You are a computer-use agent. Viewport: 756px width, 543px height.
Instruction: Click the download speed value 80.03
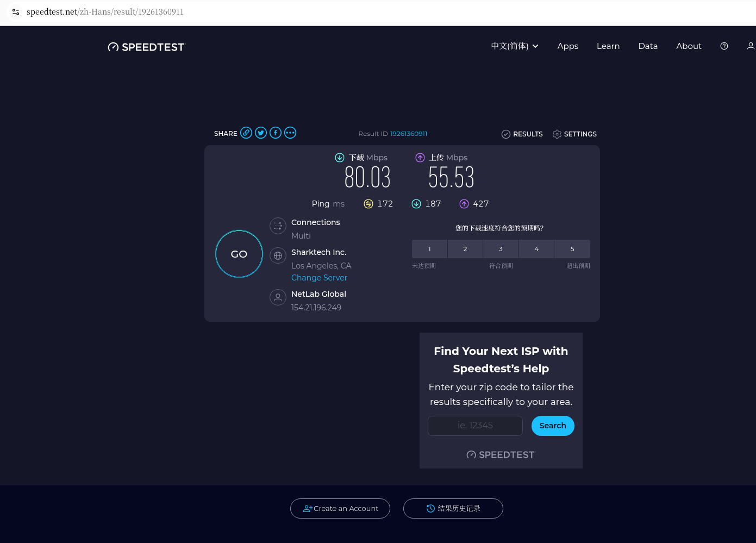pyautogui.click(x=368, y=177)
